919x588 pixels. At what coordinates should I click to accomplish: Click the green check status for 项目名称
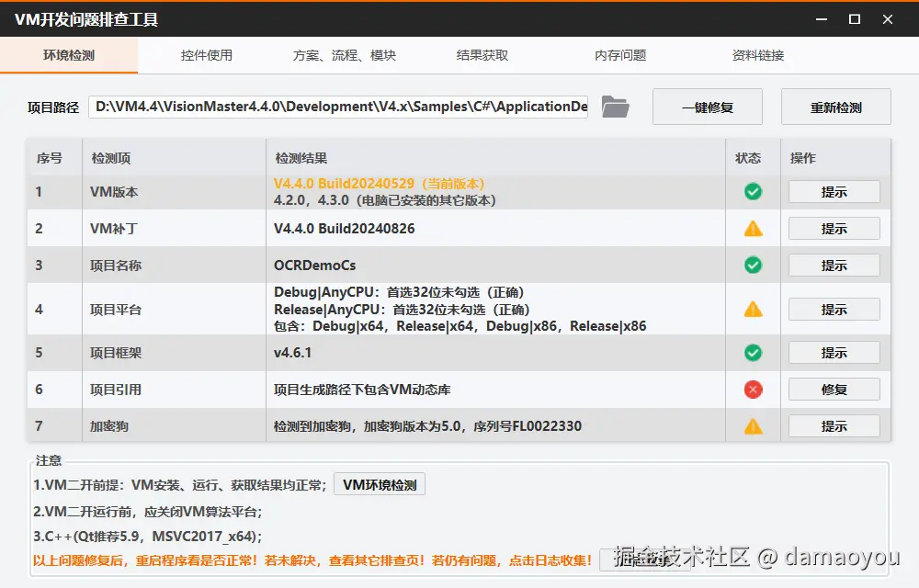click(754, 266)
